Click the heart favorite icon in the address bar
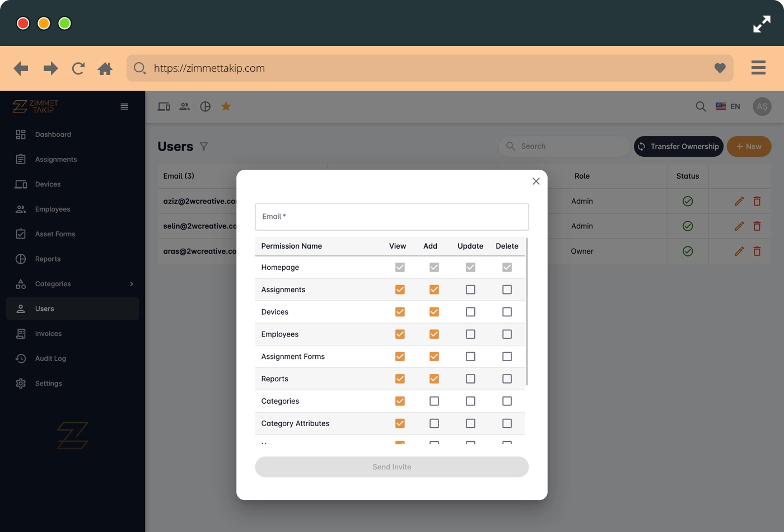The width and height of the screenshot is (784, 532). (x=720, y=68)
